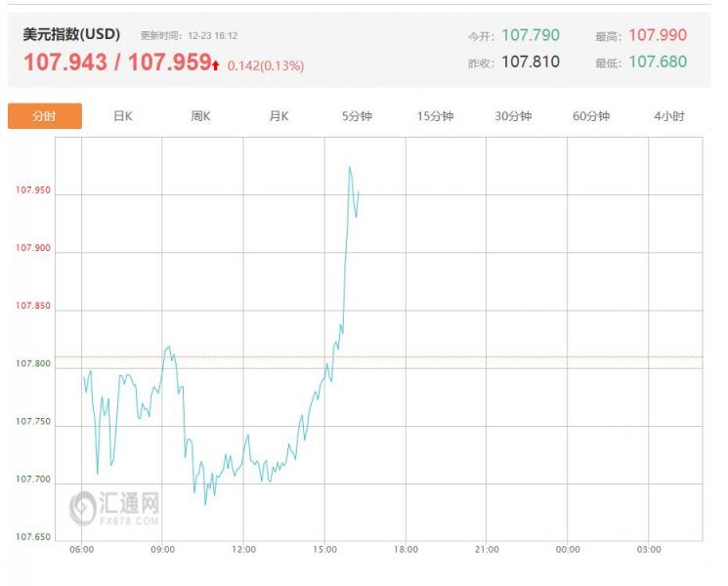Open the 周K chart tab
The width and height of the screenshot is (728, 586).
pyautogui.click(x=200, y=116)
